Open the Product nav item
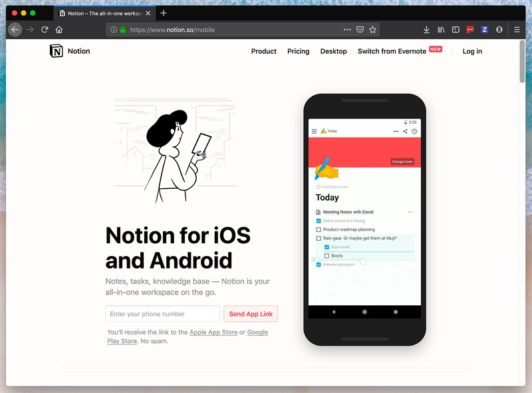This screenshot has width=532, height=393. 263,51
